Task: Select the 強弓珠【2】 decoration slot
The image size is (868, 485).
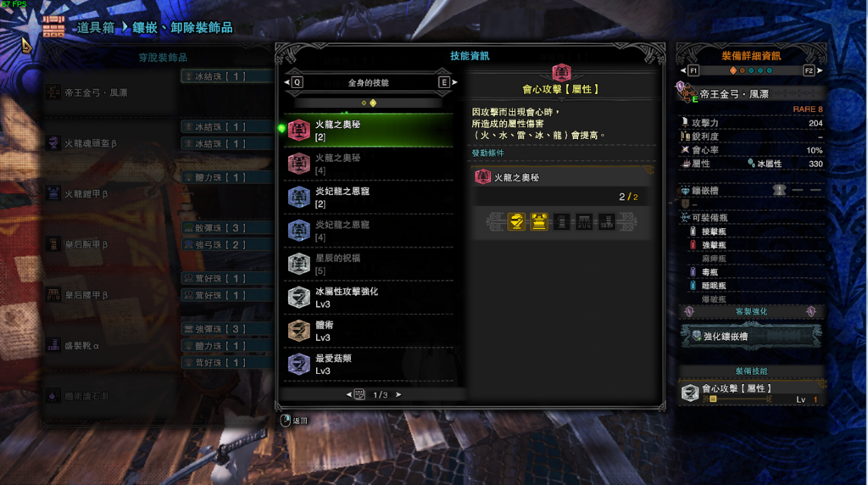Action: [226, 245]
